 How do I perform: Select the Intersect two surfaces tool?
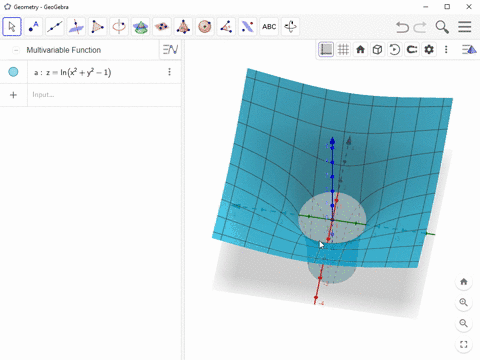point(140,27)
